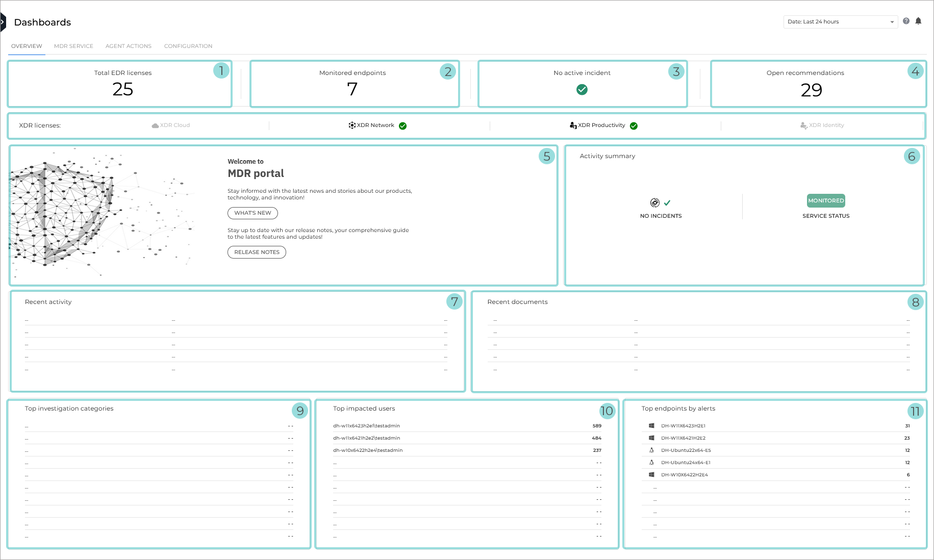Expand the Recent activity panel

click(x=453, y=302)
